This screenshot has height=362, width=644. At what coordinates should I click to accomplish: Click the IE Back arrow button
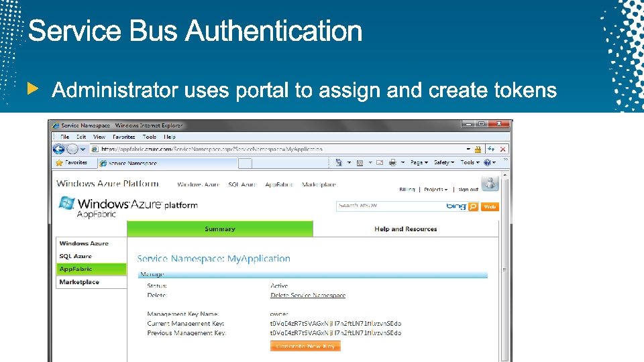(x=59, y=149)
